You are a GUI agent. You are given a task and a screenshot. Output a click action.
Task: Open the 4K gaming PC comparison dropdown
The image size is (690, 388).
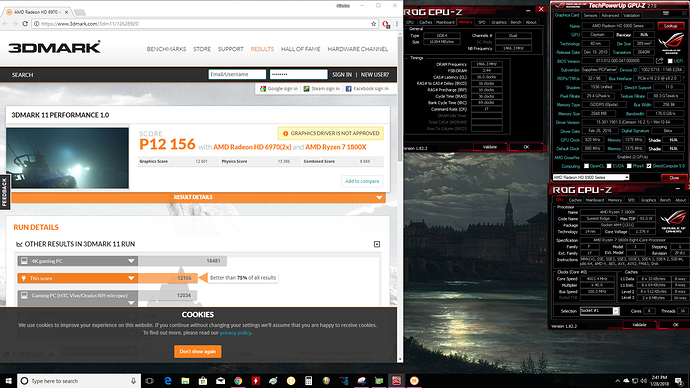pos(131,261)
